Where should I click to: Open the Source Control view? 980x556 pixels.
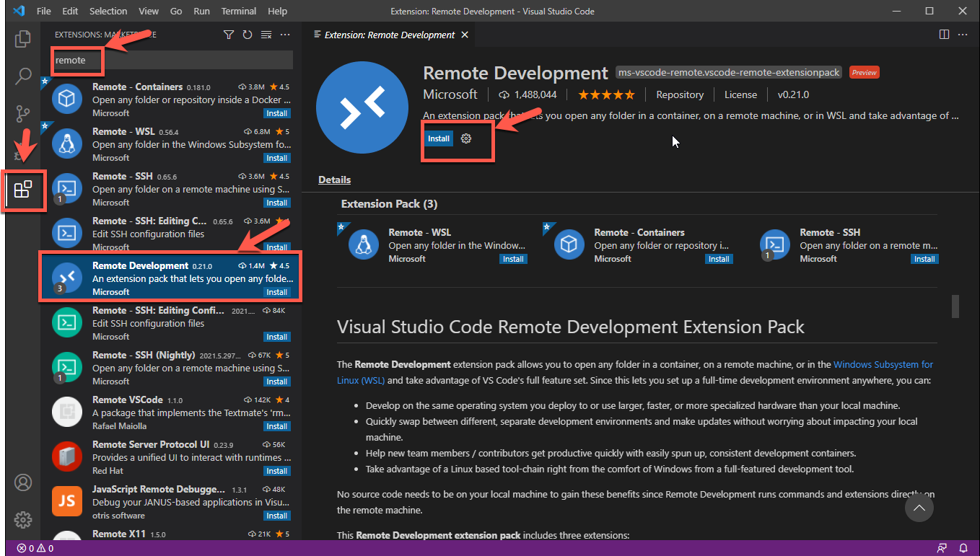click(x=23, y=113)
